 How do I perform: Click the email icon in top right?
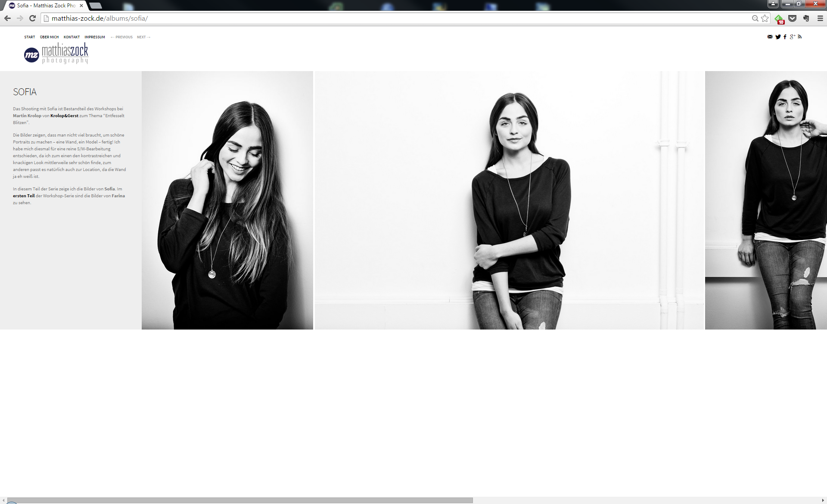[x=771, y=37]
